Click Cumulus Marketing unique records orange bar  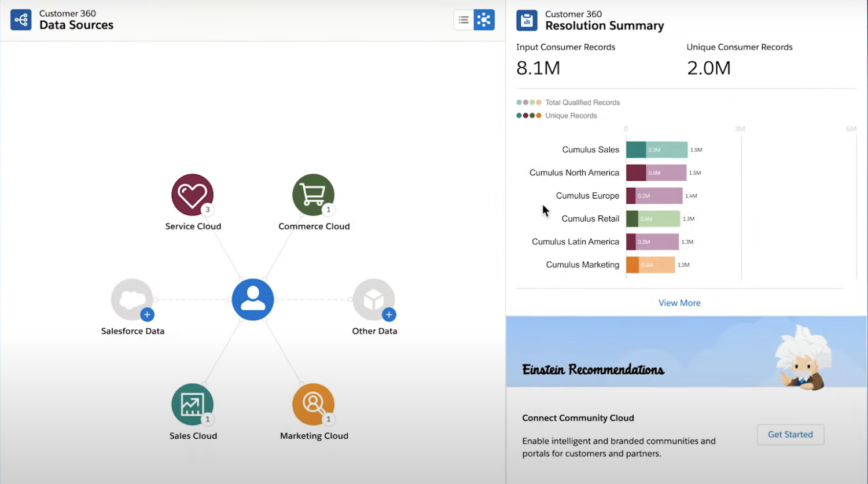tap(632, 265)
